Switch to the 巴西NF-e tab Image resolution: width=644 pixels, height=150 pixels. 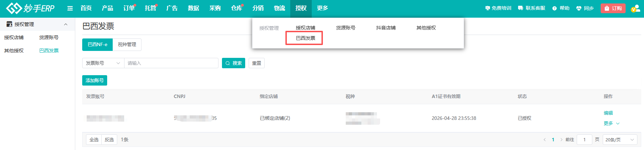pyautogui.click(x=97, y=44)
